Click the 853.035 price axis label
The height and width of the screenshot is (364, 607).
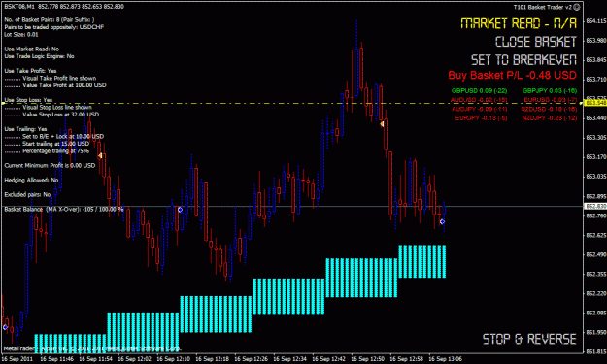click(x=596, y=177)
